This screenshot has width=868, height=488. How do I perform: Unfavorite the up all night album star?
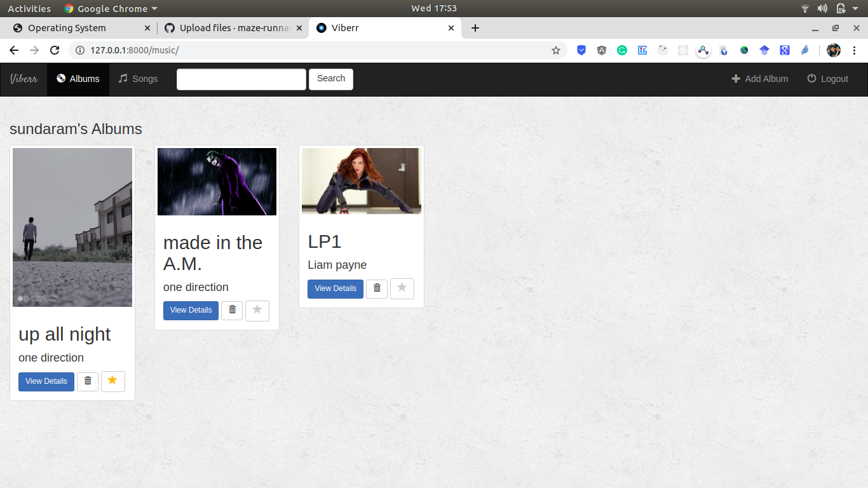coord(113,381)
